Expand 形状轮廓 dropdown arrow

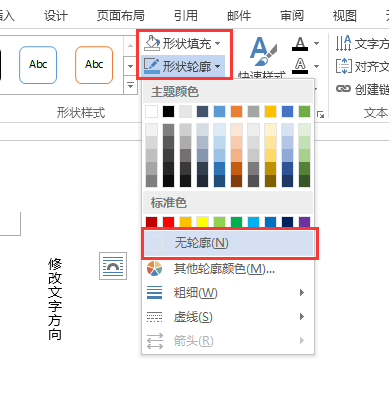coord(218,66)
